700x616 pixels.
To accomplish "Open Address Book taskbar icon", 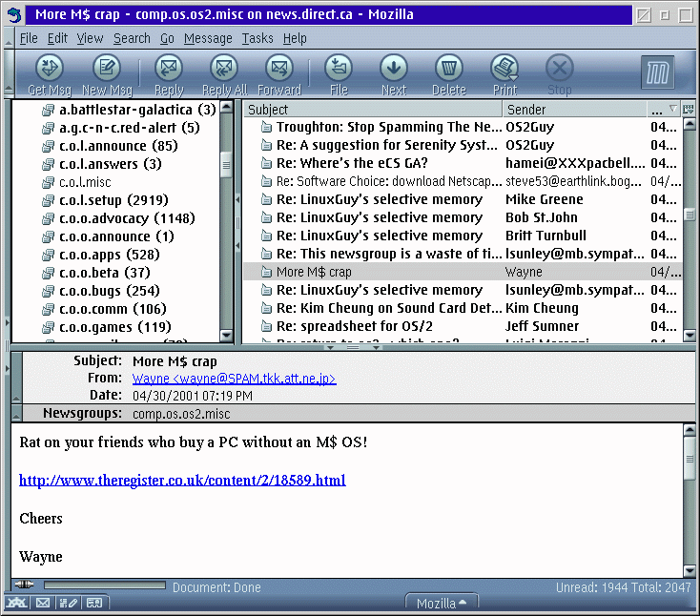I will tap(94, 603).
